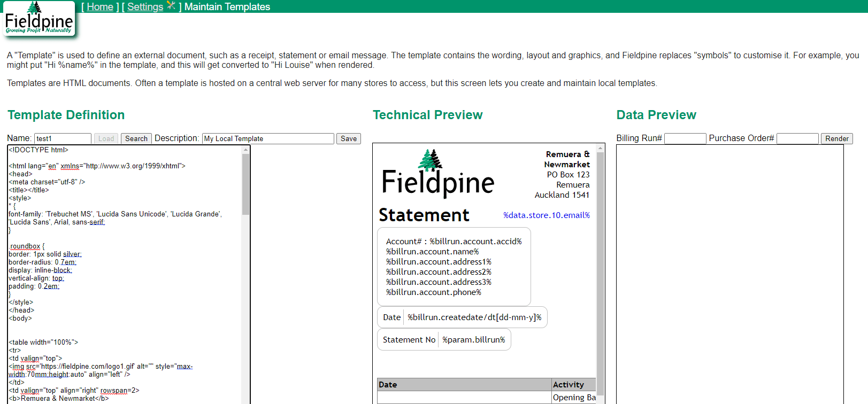Click '%billrun.account.phone%' in preview
Screen dimensions: 868x404
(x=434, y=292)
